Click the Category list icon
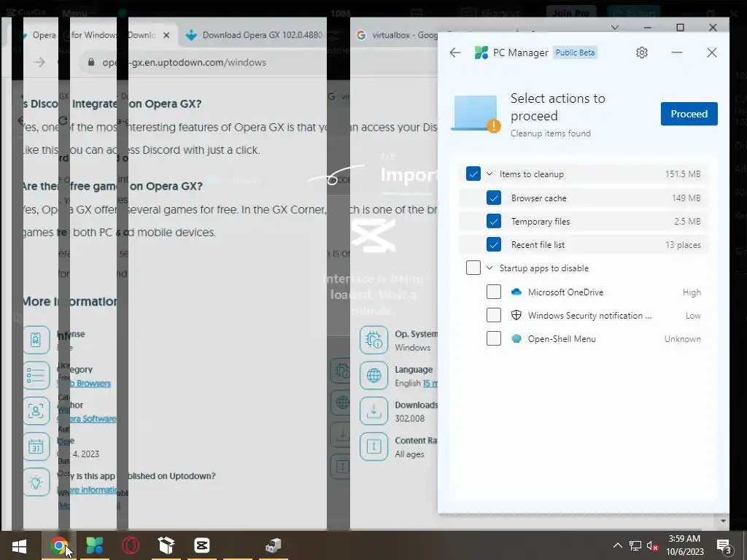Screen dimensions: 747x560 point(36,376)
